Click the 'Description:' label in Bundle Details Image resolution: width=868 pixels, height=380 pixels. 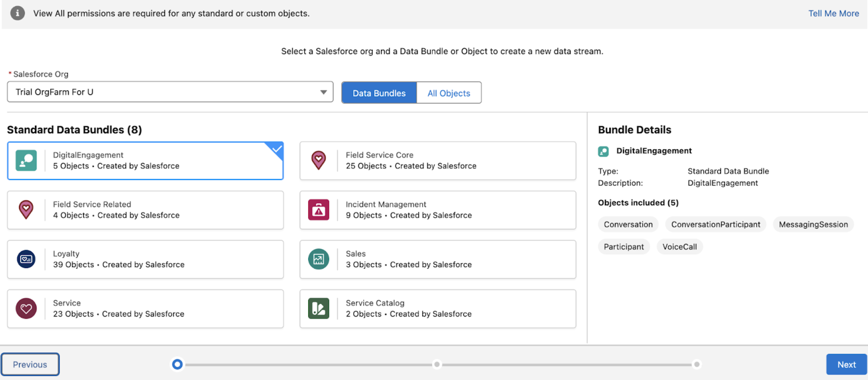pyautogui.click(x=620, y=183)
